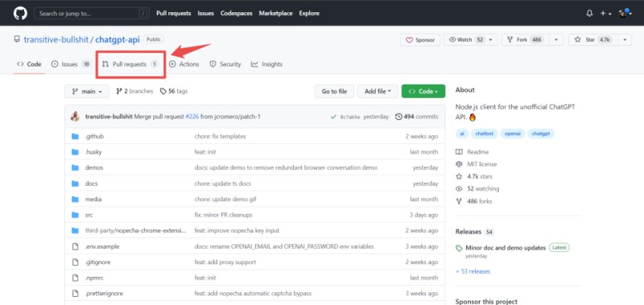The height and width of the screenshot is (305, 644).
Task: View the 494 commits history
Action: [416, 117]
